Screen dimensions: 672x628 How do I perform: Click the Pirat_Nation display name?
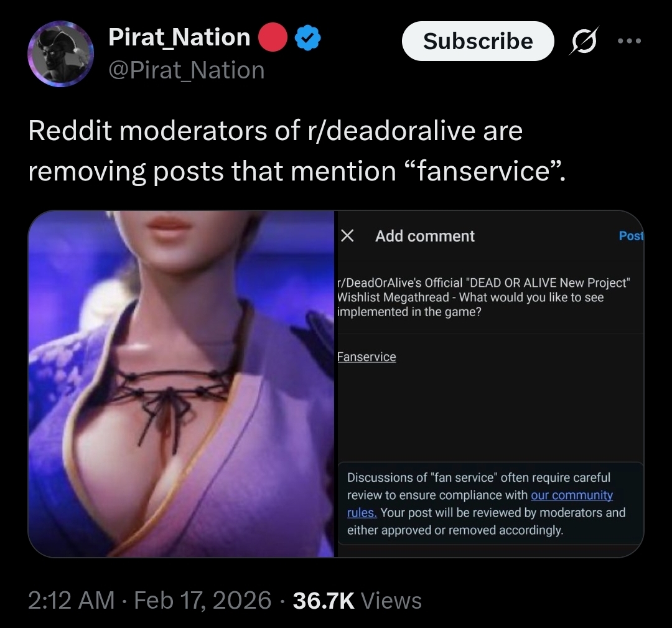click(180, 37)
